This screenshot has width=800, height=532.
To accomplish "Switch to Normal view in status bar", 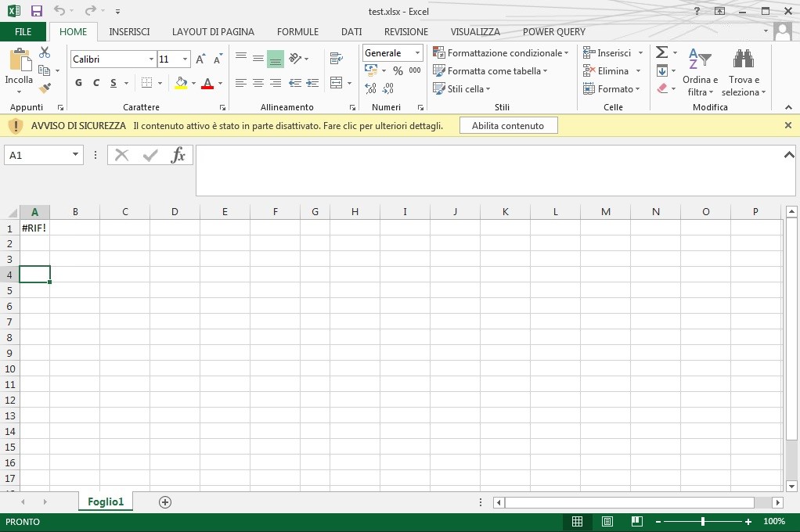I will point(577,521).
